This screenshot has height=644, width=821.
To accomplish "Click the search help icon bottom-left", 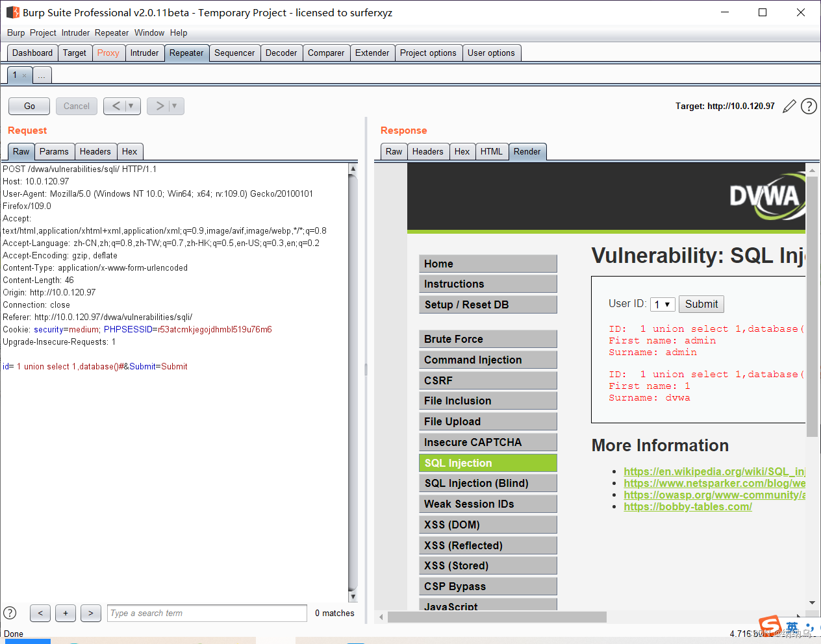I will click(10, 613).
